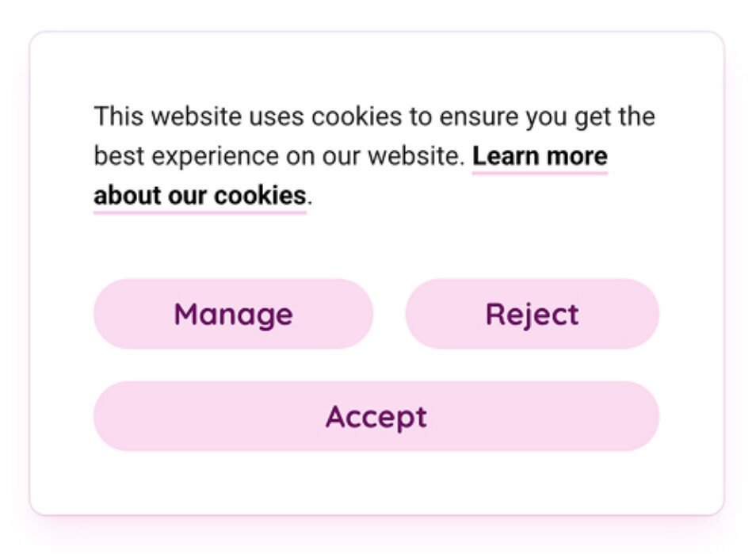
Task: Choose Manage in the cookie banner
Action: pyautogui.click(x=233, y=314)
